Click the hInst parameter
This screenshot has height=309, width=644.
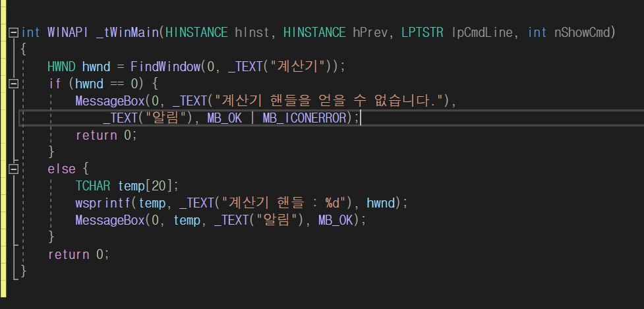(x=252, y=32)
